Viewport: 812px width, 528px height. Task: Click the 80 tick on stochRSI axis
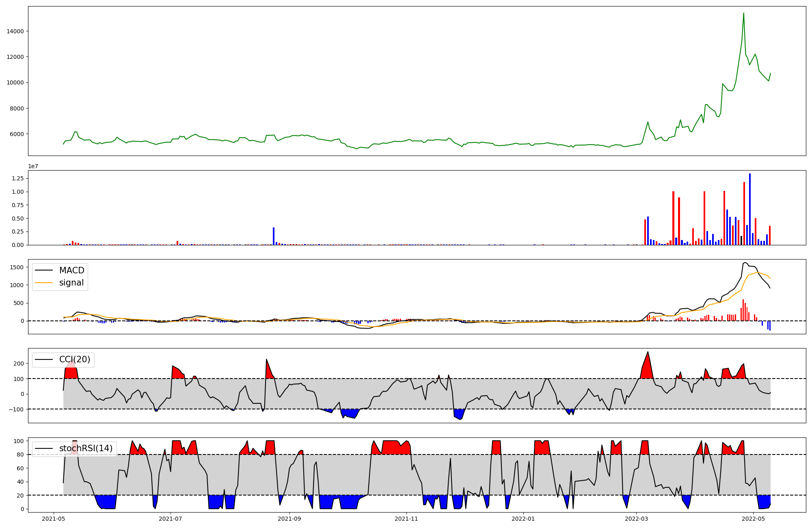point(20,454)
